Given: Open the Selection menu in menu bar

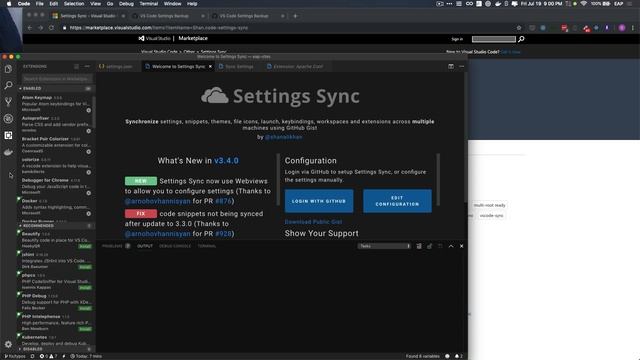Looking at the screenshot, I should [x=74, y=4].
